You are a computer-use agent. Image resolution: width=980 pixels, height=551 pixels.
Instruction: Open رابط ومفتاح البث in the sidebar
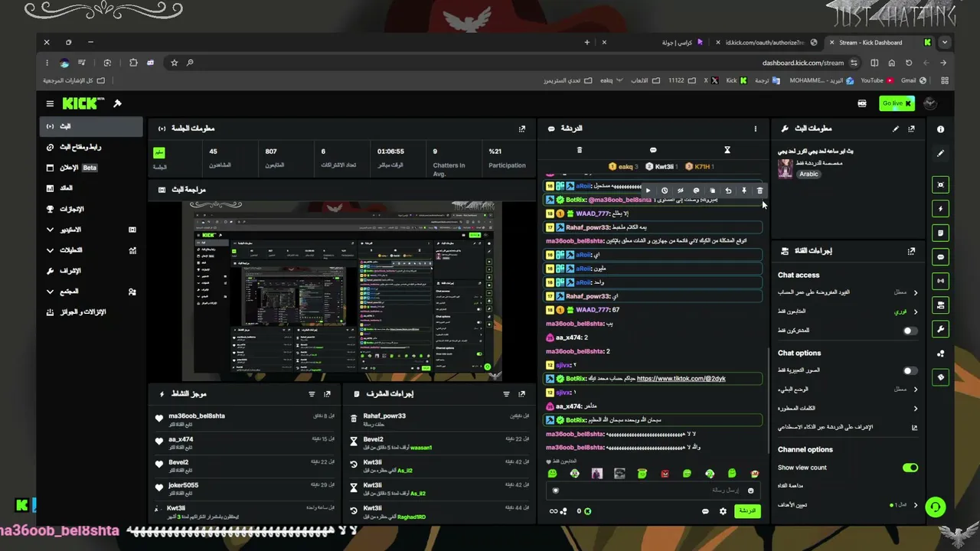[x=91, y=147]
